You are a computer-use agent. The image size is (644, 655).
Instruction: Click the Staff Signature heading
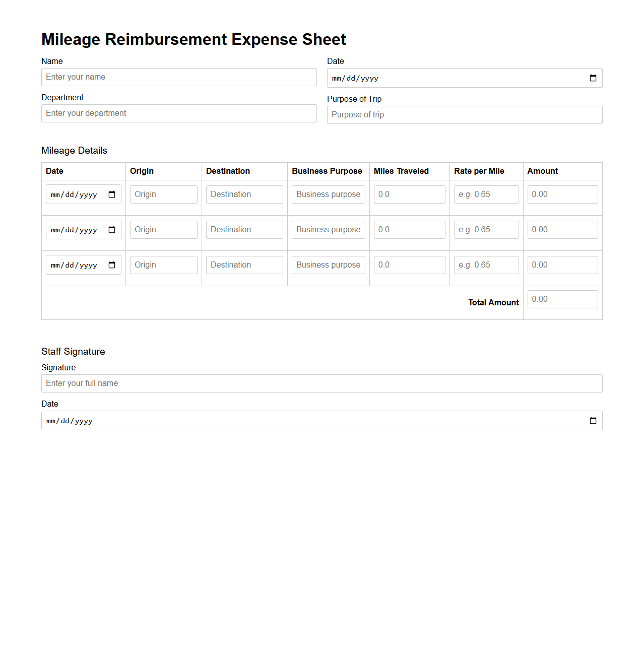(73, 351)
